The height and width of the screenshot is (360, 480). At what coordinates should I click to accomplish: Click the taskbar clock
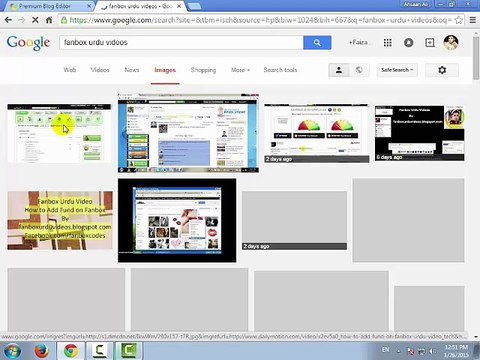(x=456, y=351)
